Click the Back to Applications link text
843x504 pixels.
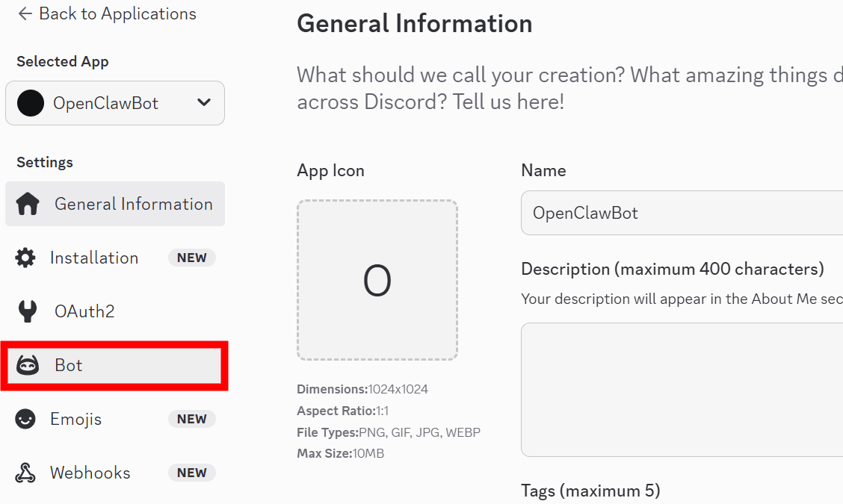click(117, 13)
